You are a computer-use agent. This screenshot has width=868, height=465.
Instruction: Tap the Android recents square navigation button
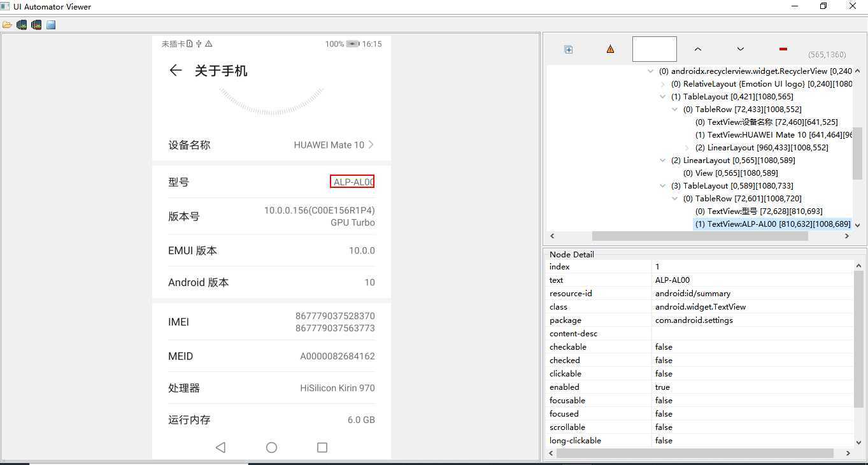(322, 447)
